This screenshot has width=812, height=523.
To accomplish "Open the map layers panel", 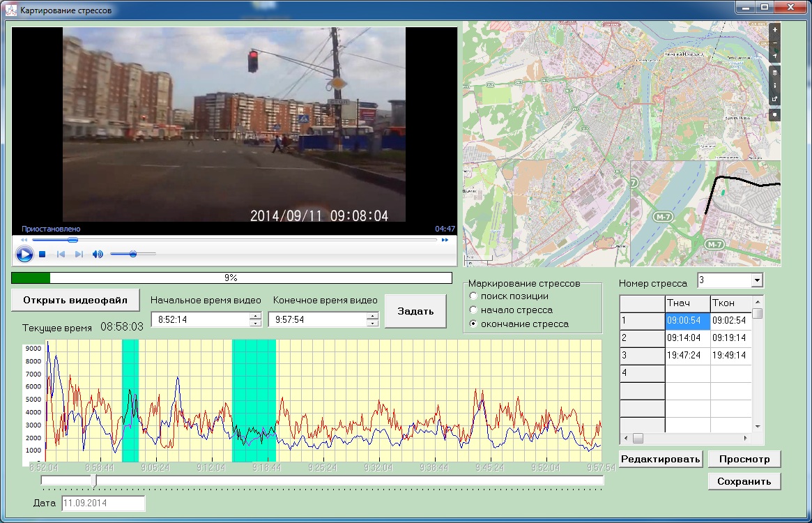I will (774, 73).
